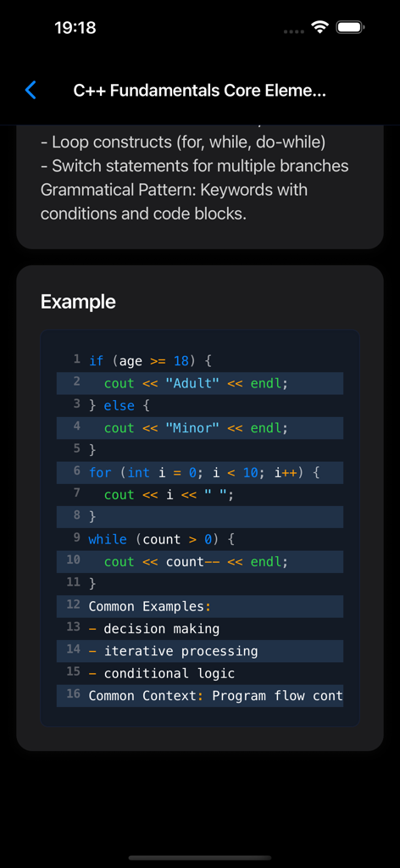
Task: Select the line '- Loop constructs (for, while, do-while)'
Action: click(184, 142)
